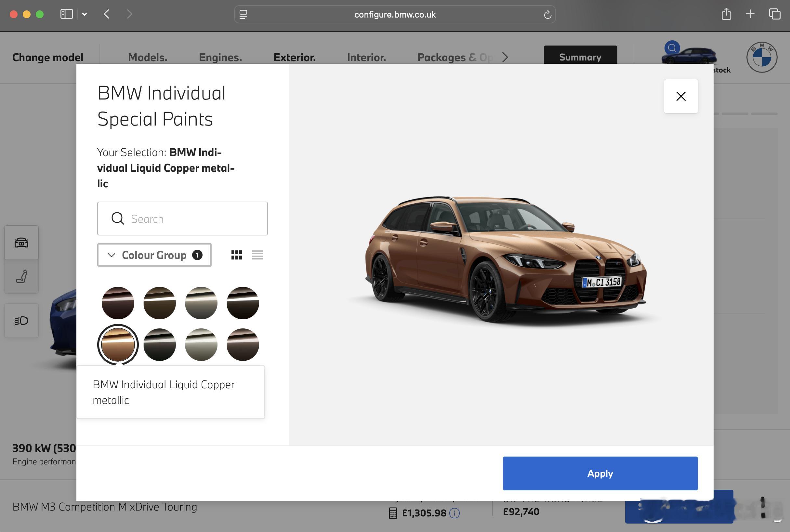
Task: Open a new Safari tab
Action: (750, 14)
